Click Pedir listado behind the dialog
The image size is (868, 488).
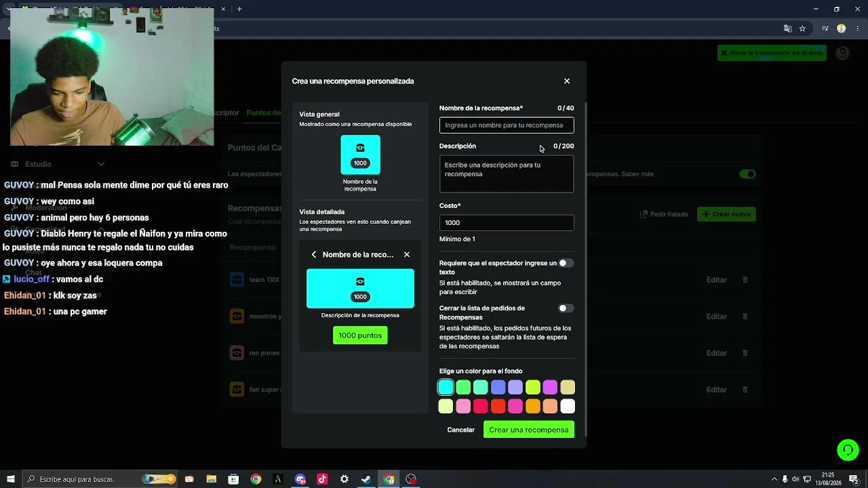[664, 214]
